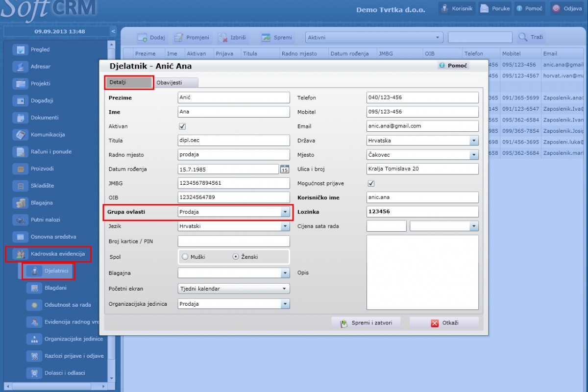Open the Blagajna sidebar icon

(21, 203)
